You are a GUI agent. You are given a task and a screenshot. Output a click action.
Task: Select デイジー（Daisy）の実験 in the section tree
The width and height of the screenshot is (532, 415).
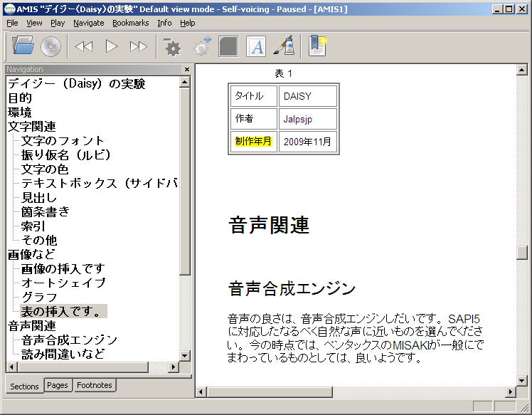pos(77,83)
